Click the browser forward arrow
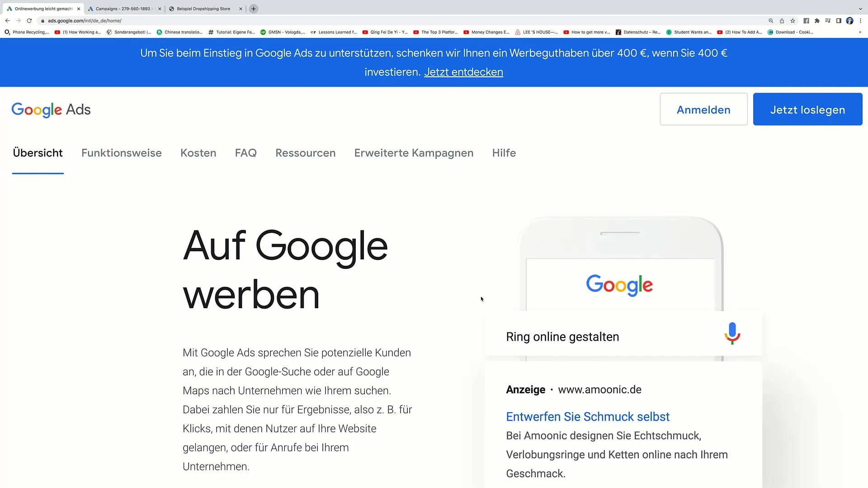 pyautogui.click(x=19, y=21)
